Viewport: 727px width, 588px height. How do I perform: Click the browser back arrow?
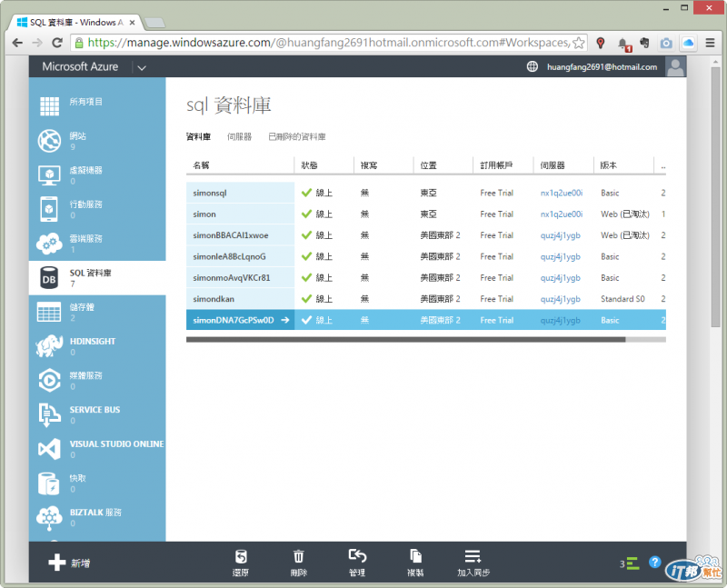pos(17,43)
